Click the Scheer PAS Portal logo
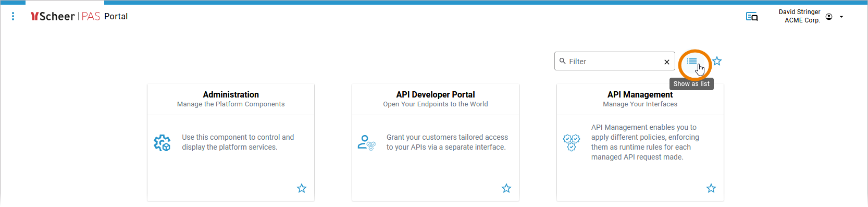Viewport: 868px width, 207px height. pos(66,16)
